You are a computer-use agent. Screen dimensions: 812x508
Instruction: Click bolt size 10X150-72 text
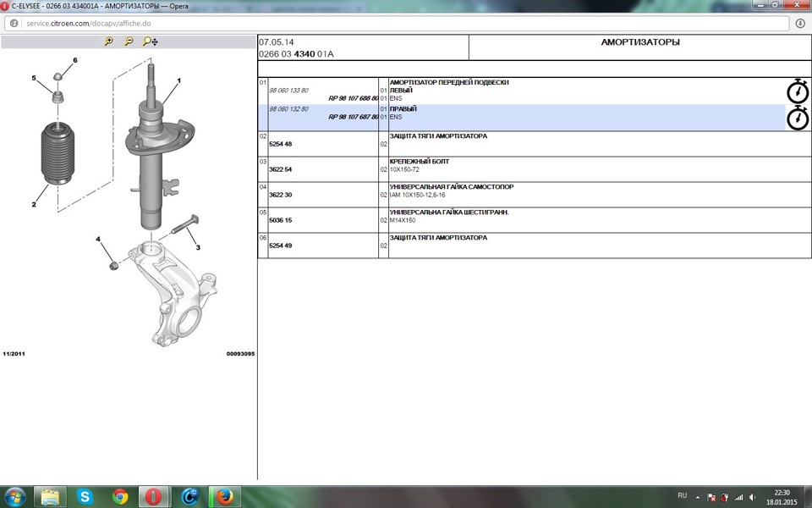(404, 169)
